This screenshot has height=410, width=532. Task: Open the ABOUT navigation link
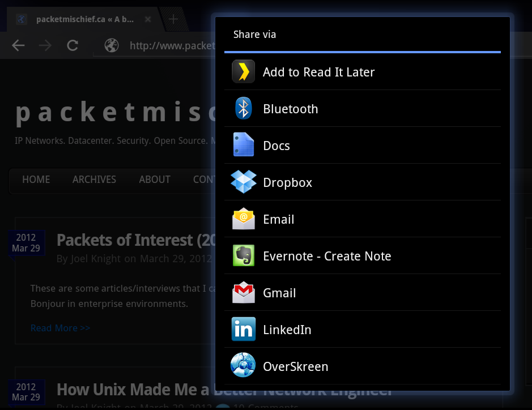(155, 180)
